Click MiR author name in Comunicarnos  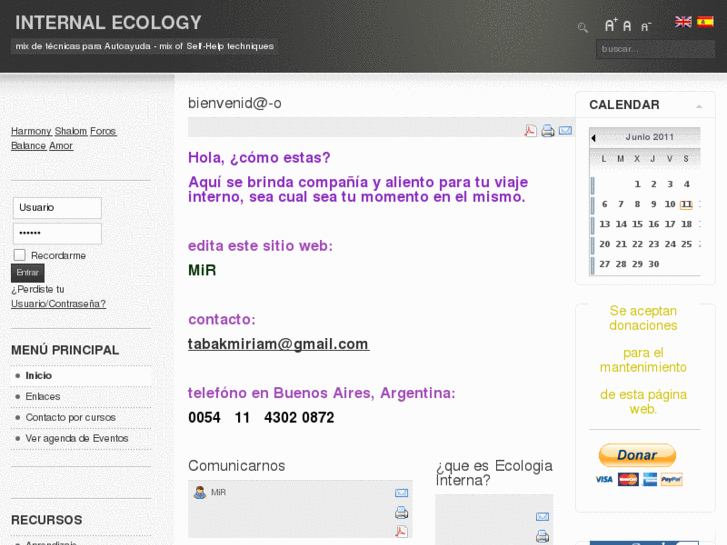[x=218, y=492]
